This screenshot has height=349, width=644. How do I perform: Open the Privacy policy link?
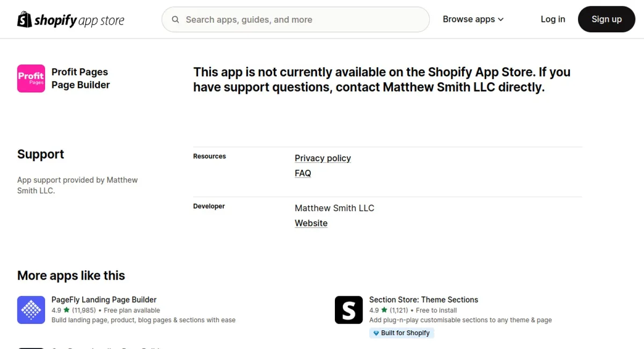(323, 158)
